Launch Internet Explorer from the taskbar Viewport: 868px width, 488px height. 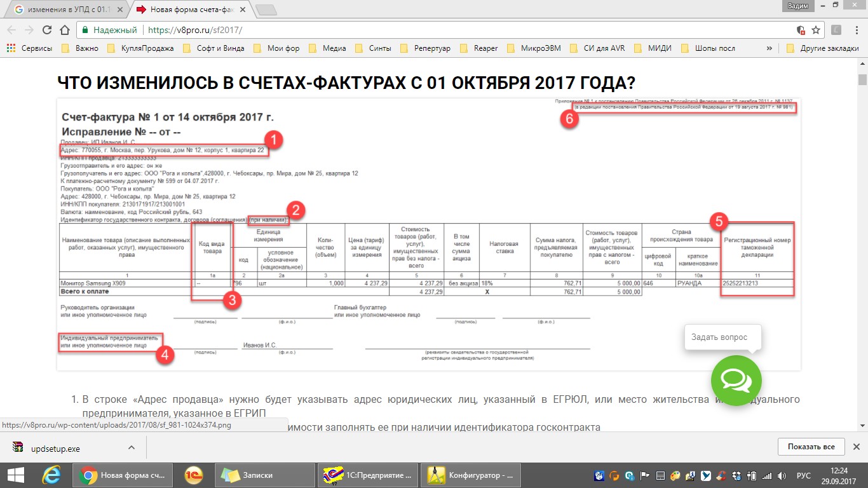pyautogui.click(x=51, y=475)
